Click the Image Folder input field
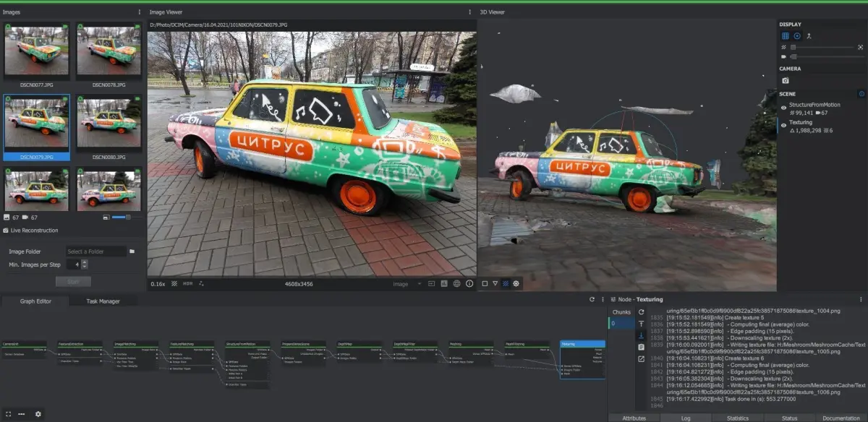This screenshot has width=868, height=422. click(95, 251)
